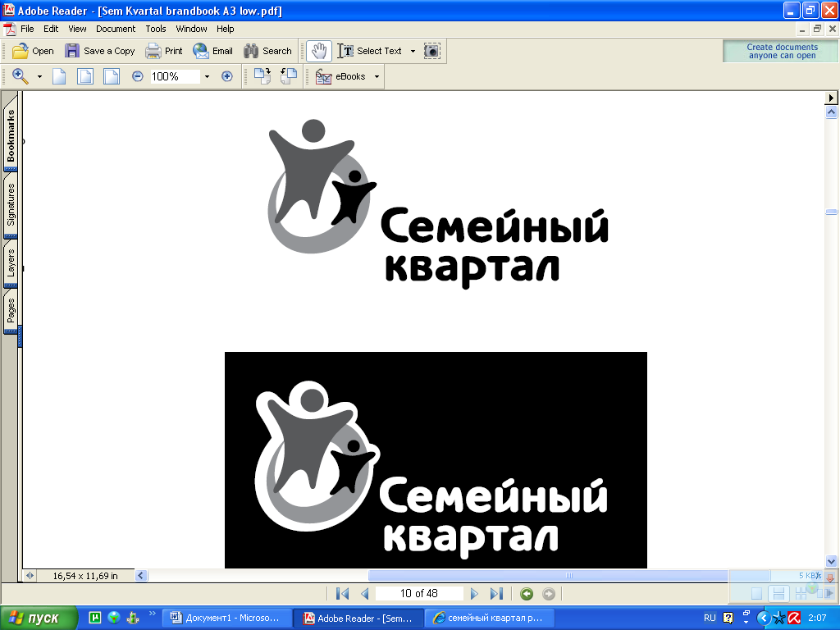
Task: Jump to the last page
Action: 496,594
